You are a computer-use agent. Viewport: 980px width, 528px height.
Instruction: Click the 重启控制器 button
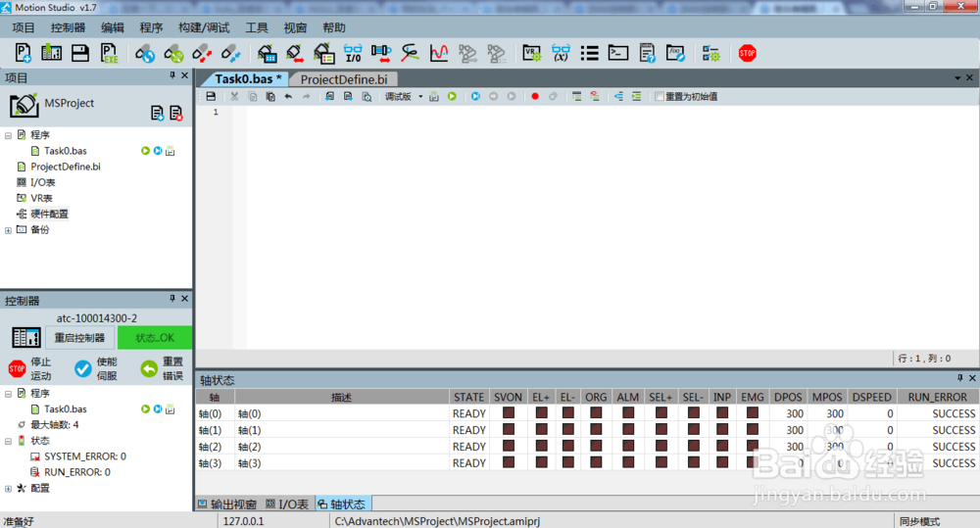click(79, 337)
